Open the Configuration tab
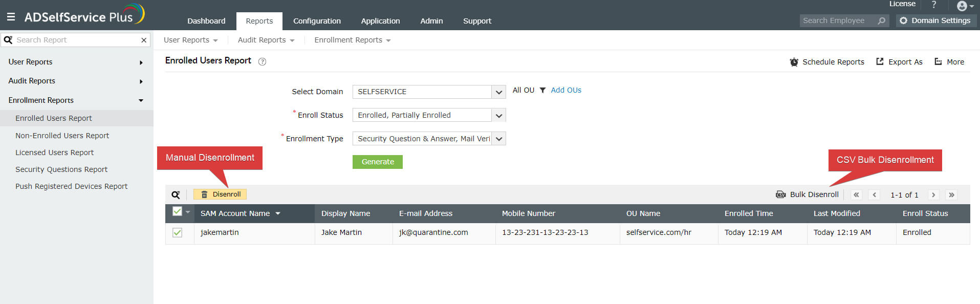 (317, 21)
